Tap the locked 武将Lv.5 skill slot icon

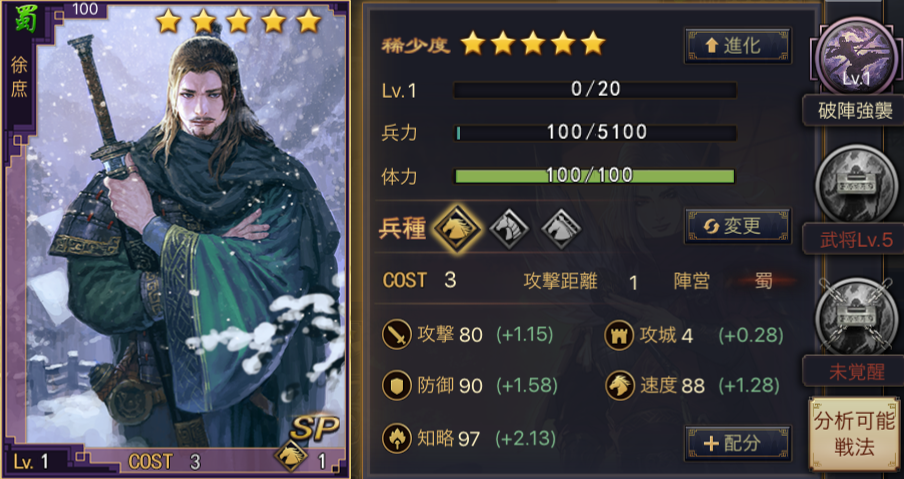856,184
